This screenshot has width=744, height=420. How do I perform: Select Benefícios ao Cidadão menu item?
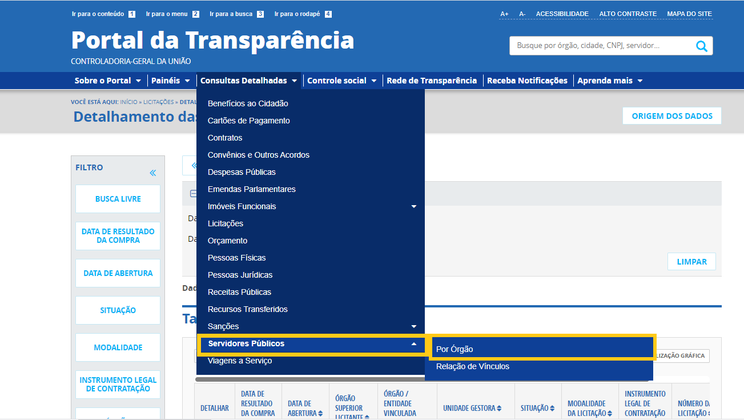[248, 103]
